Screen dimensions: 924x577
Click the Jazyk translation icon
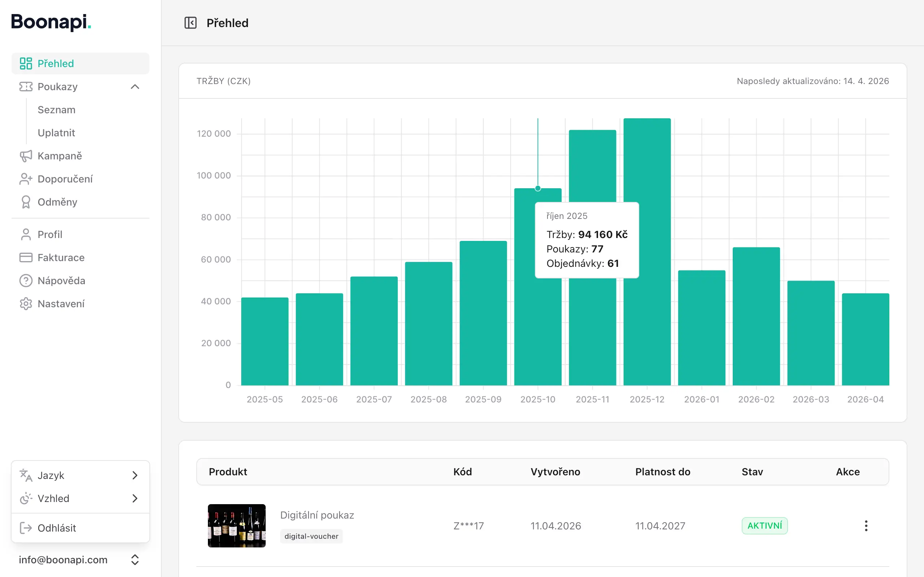click(26, 475)
